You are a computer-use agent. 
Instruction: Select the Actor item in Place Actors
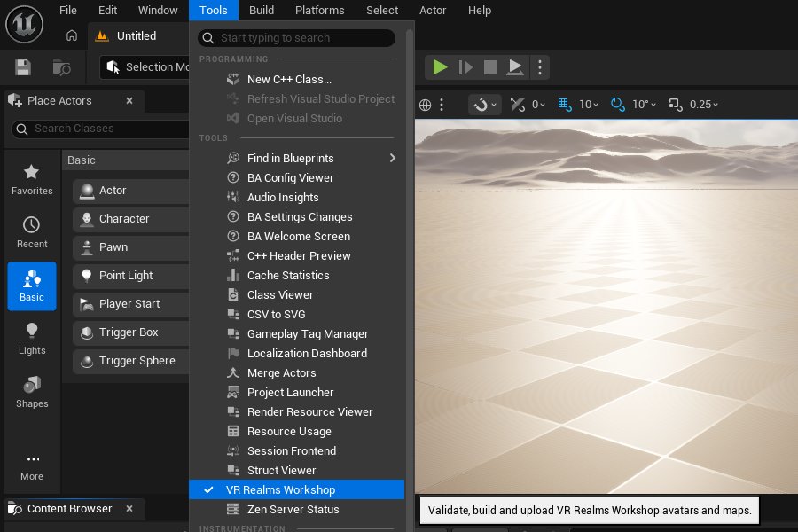131,191
